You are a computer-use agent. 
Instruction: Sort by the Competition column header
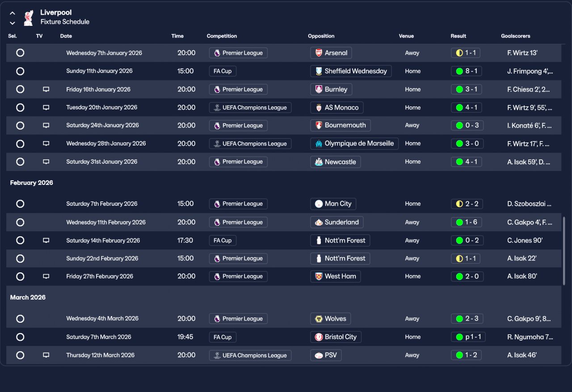(222, 36)
